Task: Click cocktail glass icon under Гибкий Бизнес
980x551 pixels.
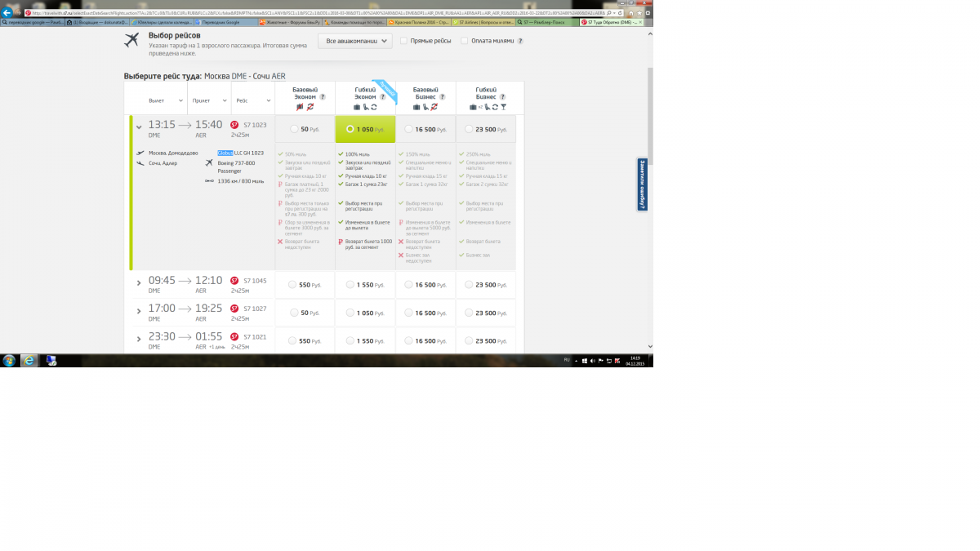Action: [x=504, y=107]
